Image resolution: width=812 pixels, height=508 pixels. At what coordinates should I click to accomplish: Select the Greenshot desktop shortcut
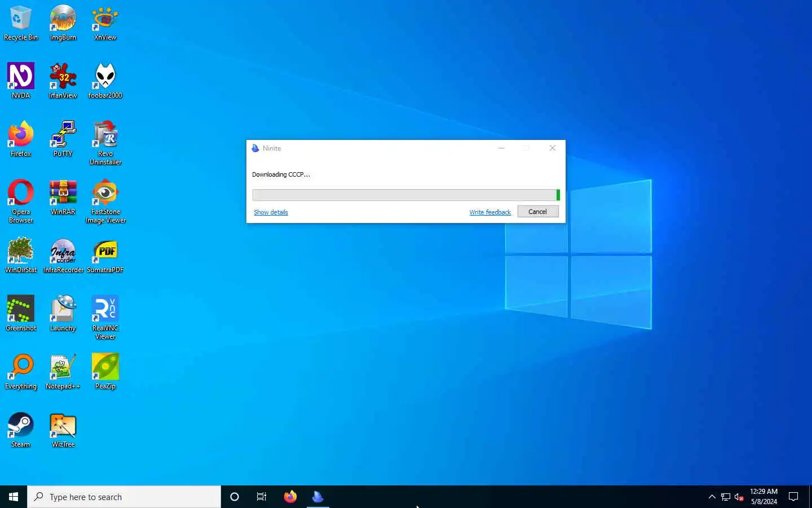pos(21,313)
